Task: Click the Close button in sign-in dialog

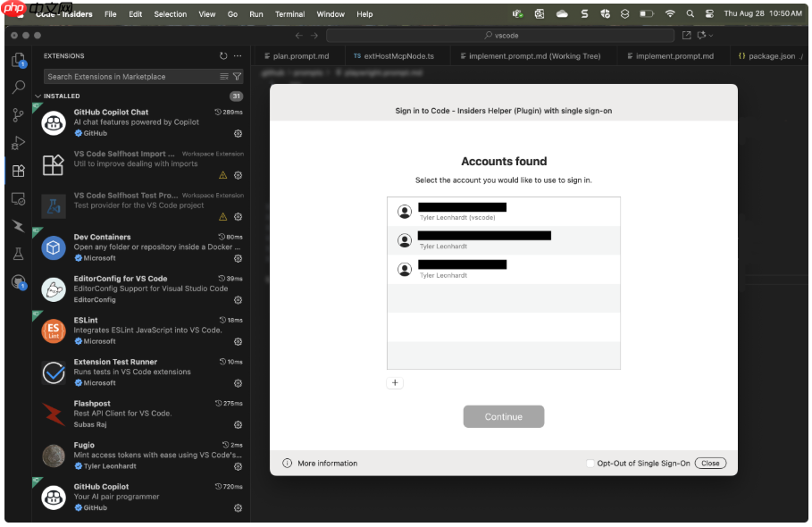Action: click(x=710, y=464)
